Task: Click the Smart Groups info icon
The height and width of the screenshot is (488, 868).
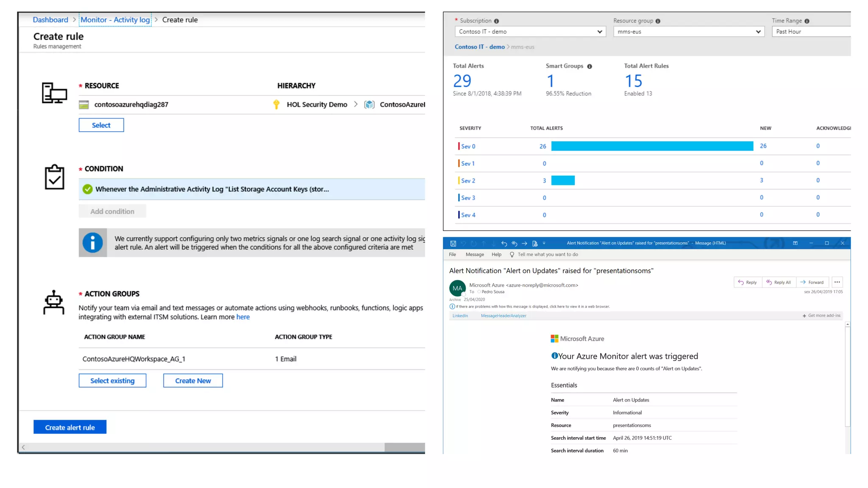Action: (x=590, y=67)
